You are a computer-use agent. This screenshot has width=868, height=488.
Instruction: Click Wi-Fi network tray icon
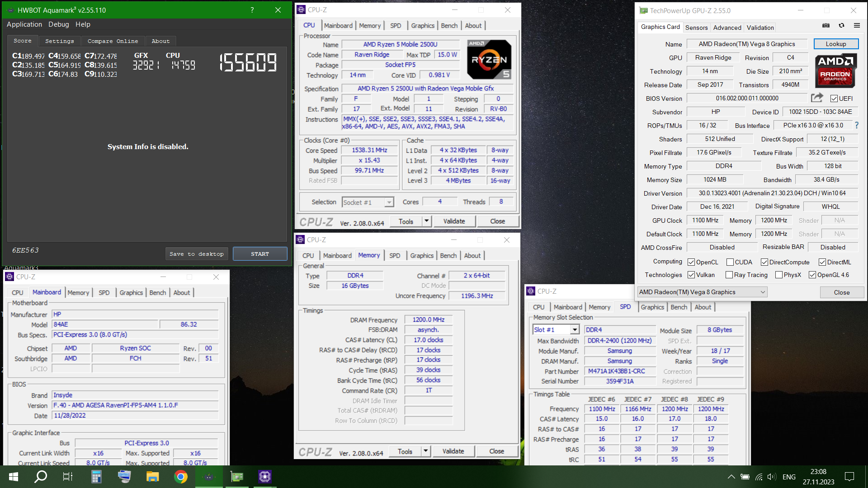click(x=759, y=477)
